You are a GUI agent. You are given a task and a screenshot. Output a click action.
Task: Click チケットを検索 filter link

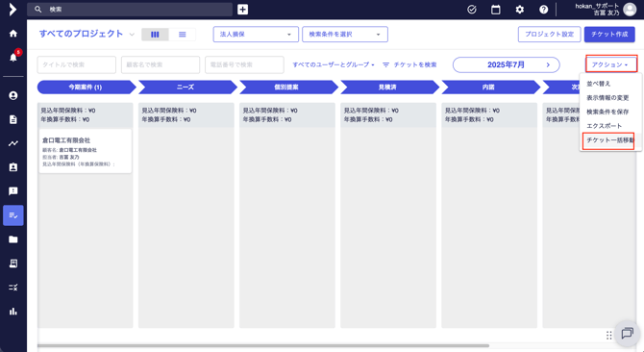pos(409,64)
